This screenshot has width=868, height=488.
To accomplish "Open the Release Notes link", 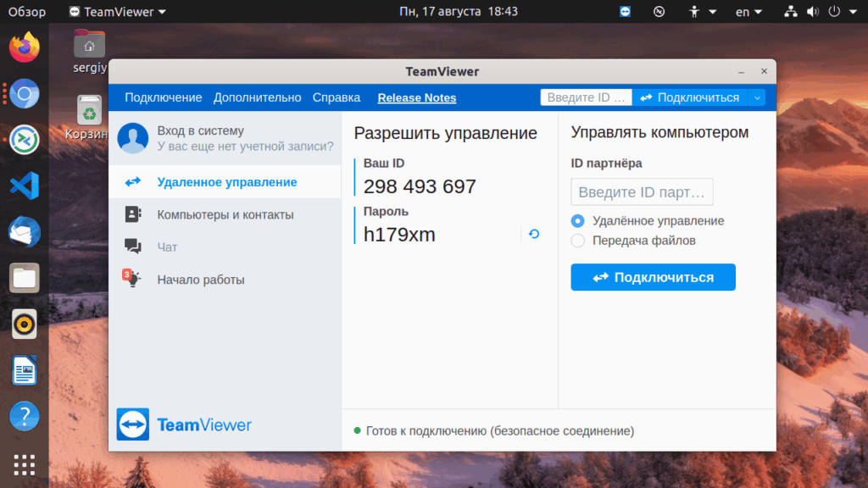I will [417, 98].
